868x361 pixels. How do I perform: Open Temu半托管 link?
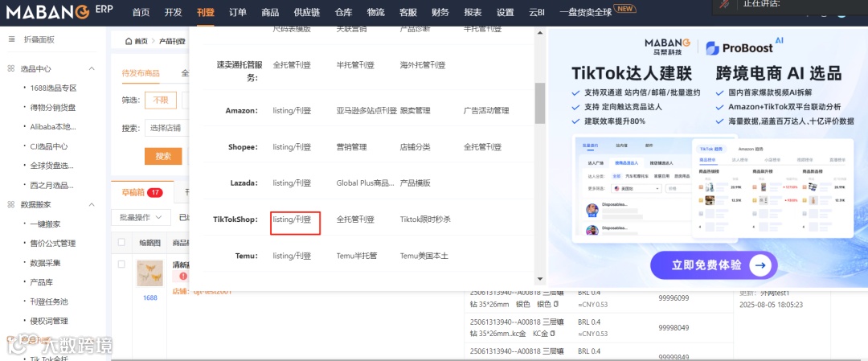click(x=357, y=256)
